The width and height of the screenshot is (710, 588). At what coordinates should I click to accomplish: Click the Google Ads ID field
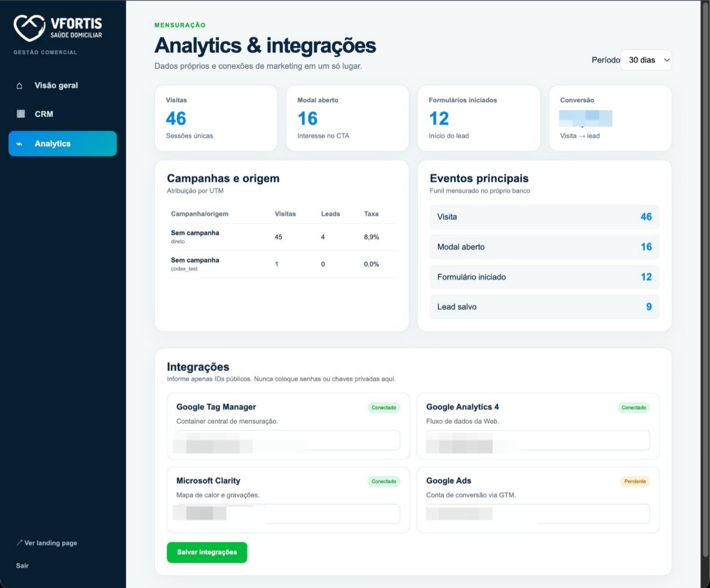click(538, 514)
